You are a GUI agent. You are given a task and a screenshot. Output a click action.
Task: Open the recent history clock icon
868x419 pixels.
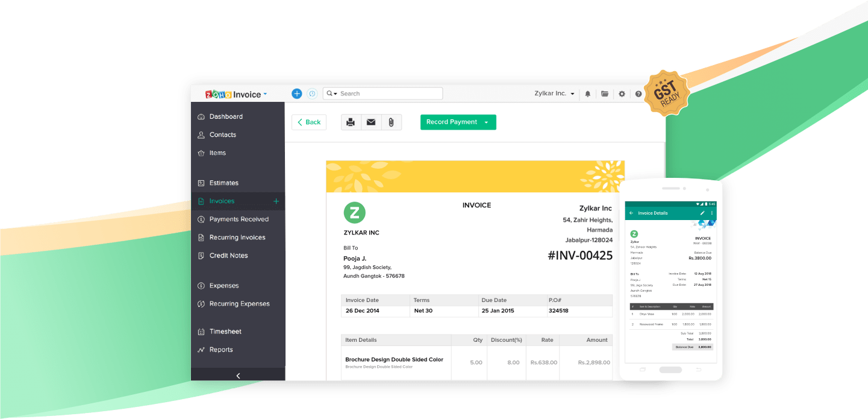click(312, 93)
